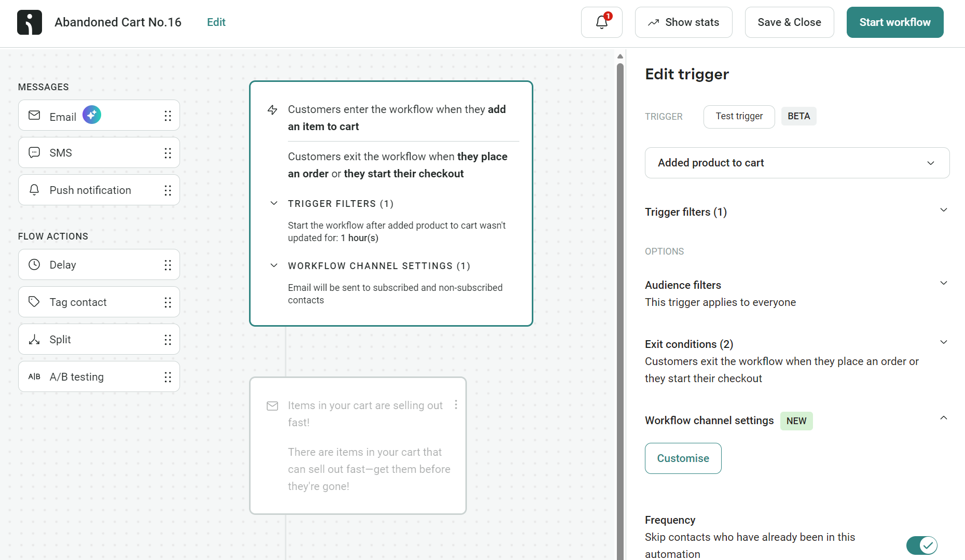Click the Delay clock icon

[34, 264]
